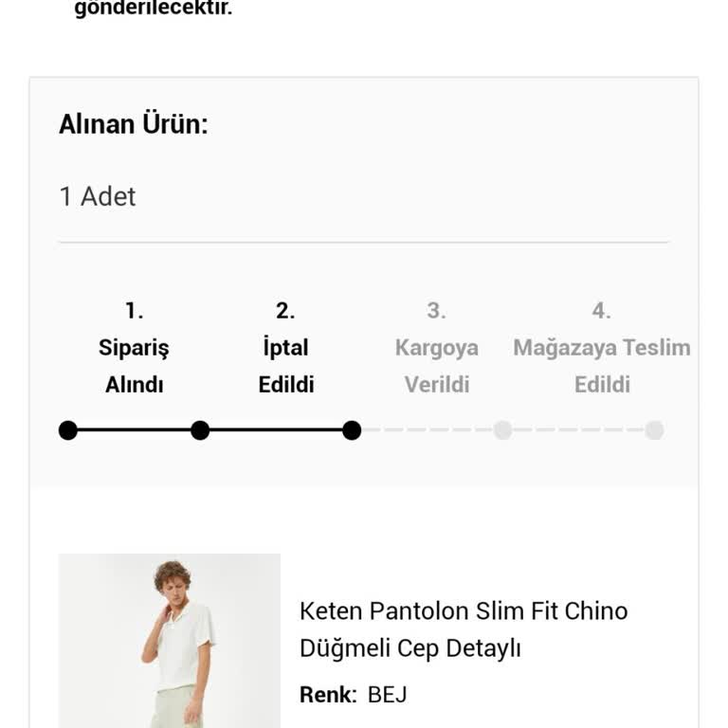
Task: Click step number '2.' above İptal
Action: coord(285,311)
